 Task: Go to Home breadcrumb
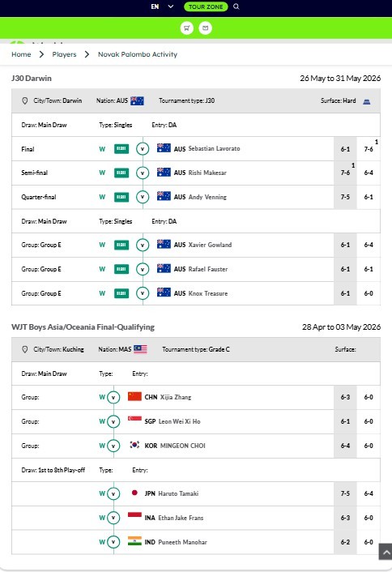click(x=21, y=54)
